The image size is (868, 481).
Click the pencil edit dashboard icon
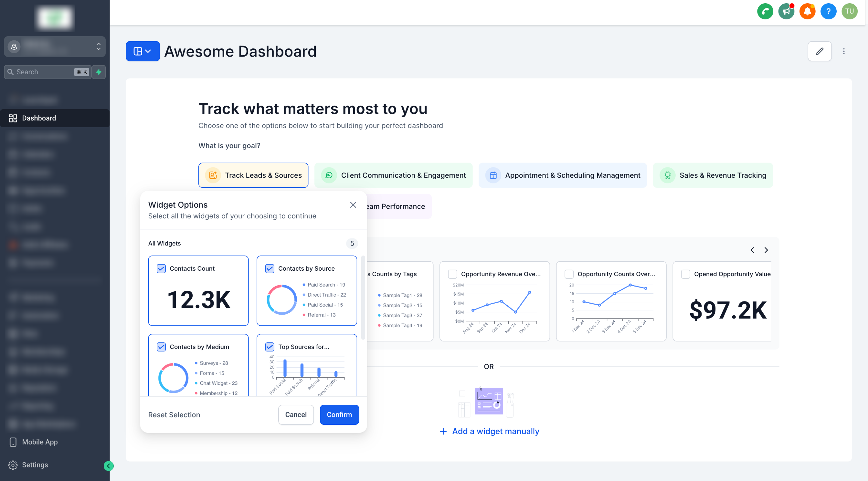pyautogui.click(x=819, y=51)
